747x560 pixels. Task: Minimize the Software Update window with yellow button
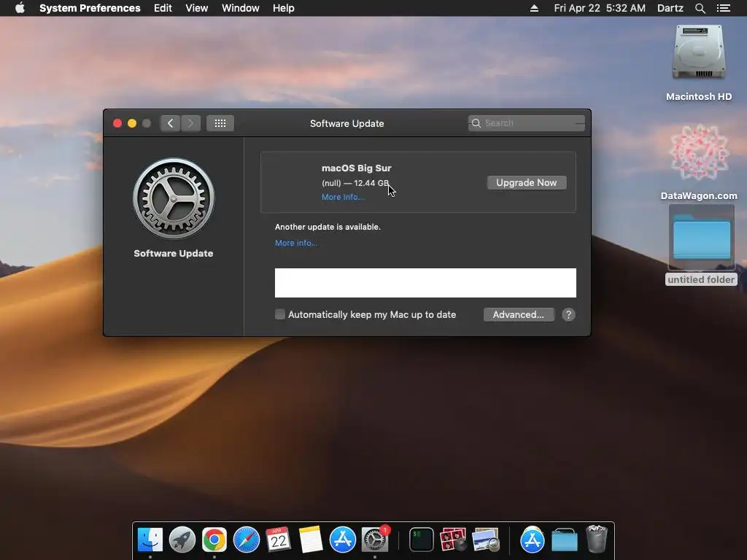coord(132,123)
